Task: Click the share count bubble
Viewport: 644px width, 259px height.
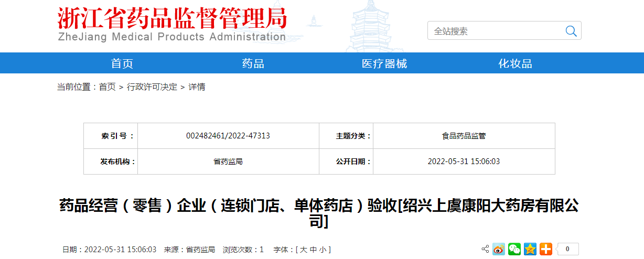Action: [567, 249]
